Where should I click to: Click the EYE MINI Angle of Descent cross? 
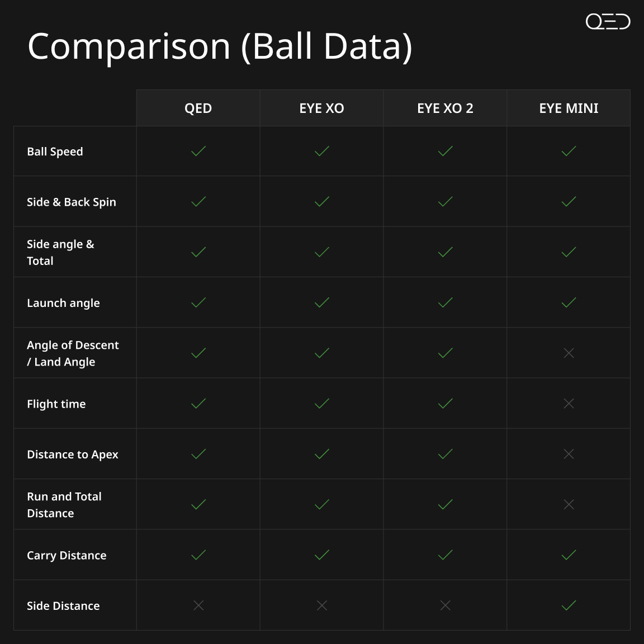[569, 353]
